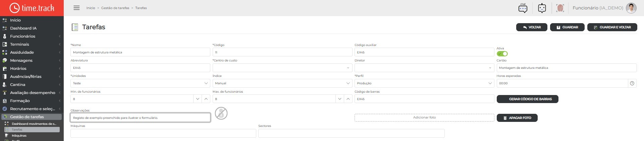The width and height of the screenshot is (644, 141).
Task: Click the fingerprint icon in header
Action: [560, 8]
